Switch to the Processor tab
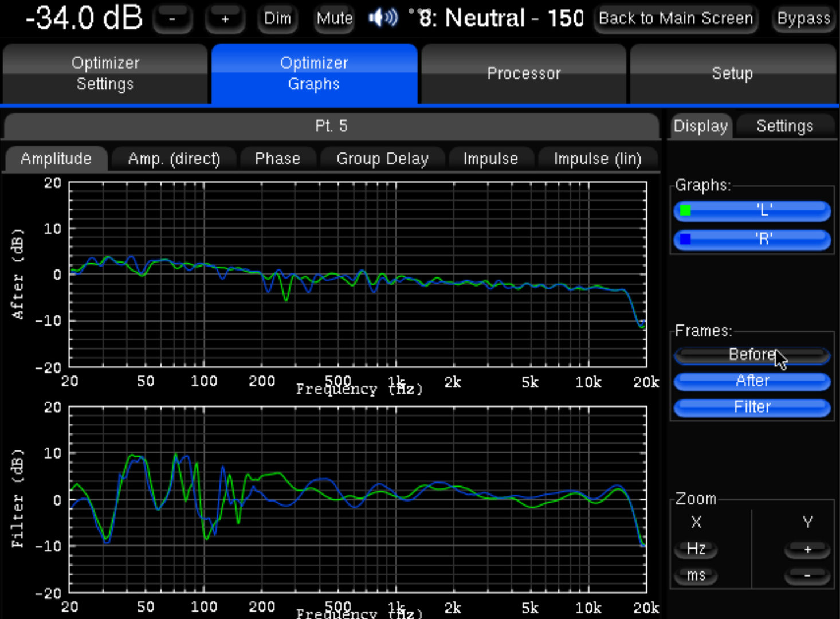840x619 pixels. point(523,73)
